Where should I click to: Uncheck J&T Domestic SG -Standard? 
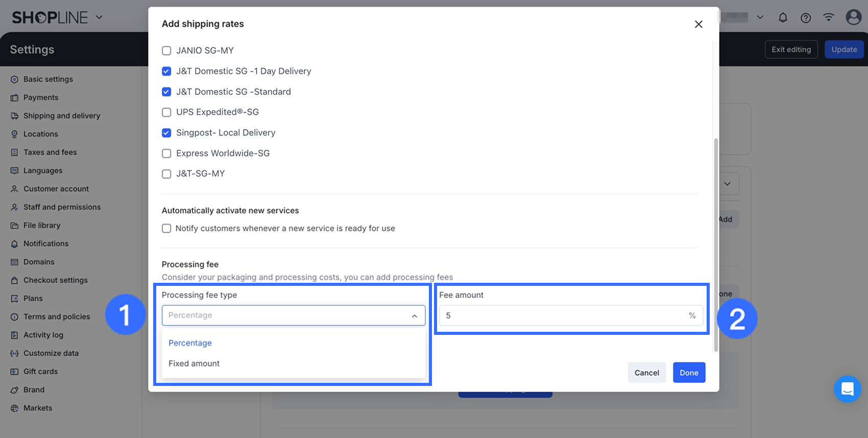(x=166, y=92)
